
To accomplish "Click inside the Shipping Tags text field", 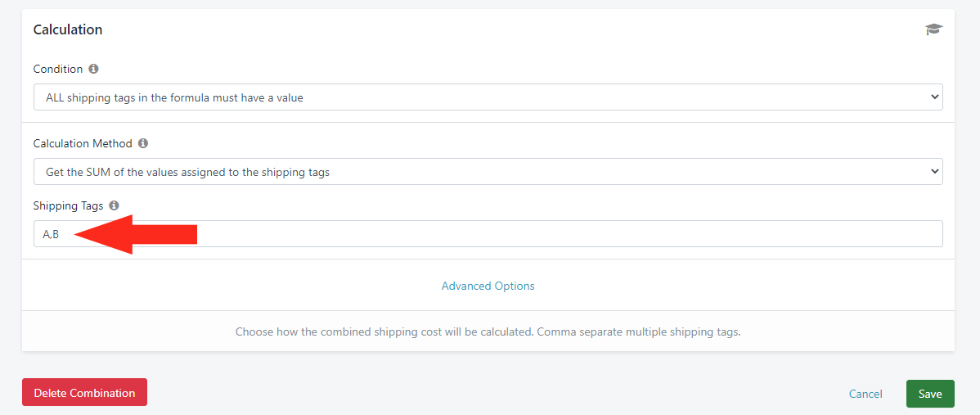I will coord(488,234).
